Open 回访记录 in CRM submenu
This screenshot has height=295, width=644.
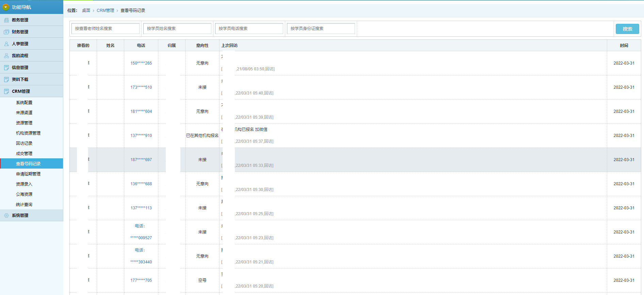tap(24, 143)
